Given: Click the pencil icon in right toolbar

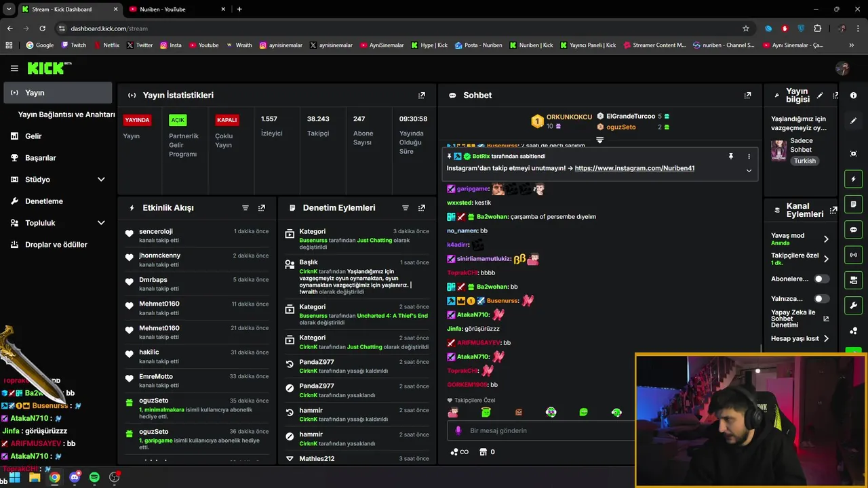Looking at the screenshot, I should pos(854,121).
